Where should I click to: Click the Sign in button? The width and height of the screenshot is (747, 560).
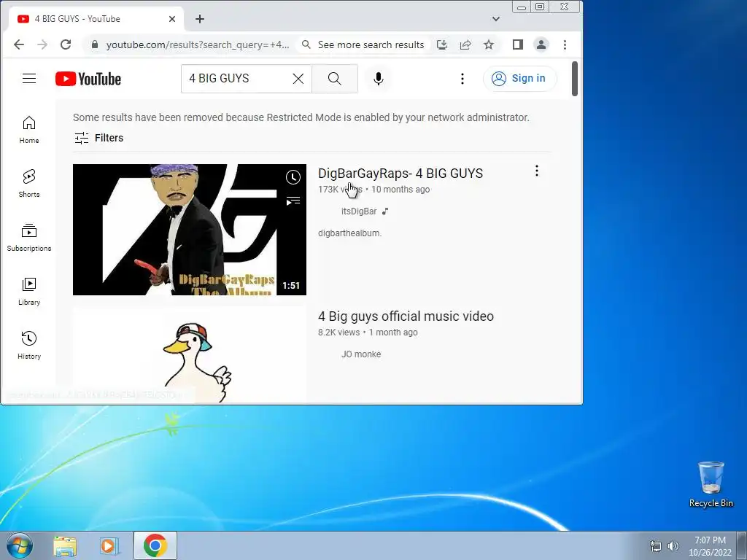519,79
